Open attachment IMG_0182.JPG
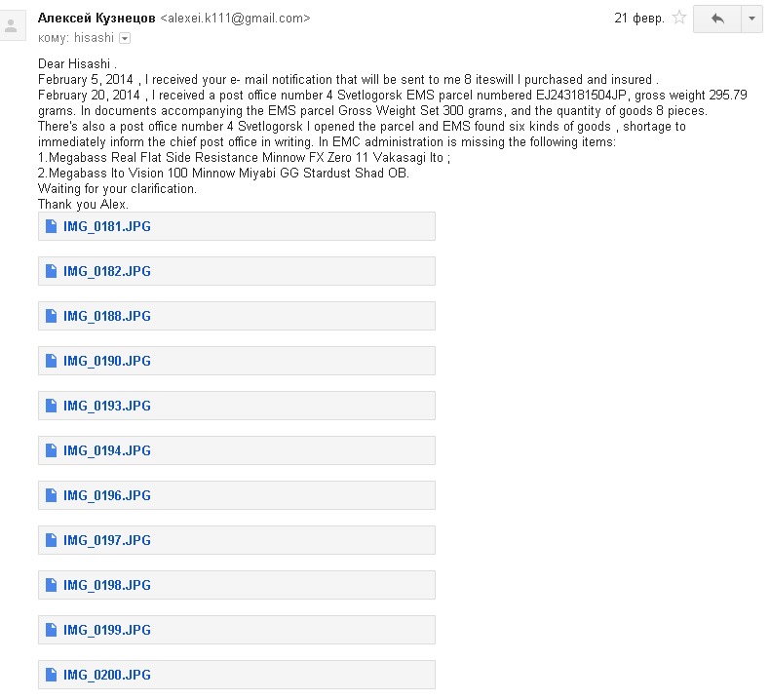770x700 pixels. pos(237,271)
